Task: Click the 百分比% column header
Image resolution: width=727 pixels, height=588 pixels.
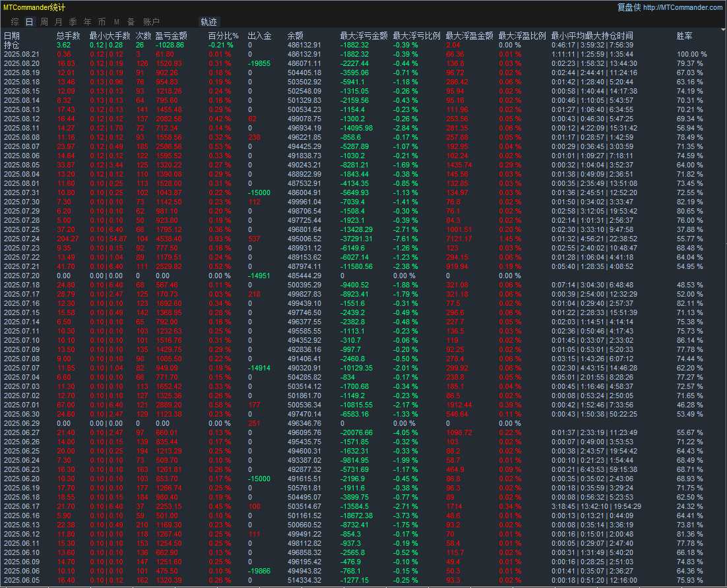Action: click(x=224, y=36)
